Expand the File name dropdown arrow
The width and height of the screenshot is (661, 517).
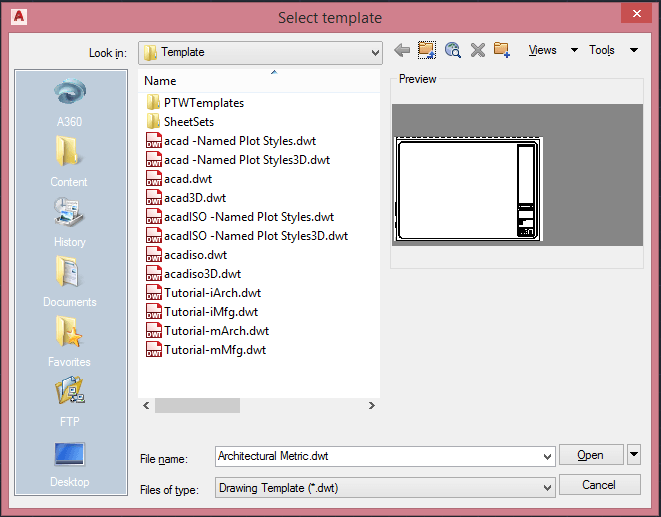pyautogui.click(x=547, y=457)
